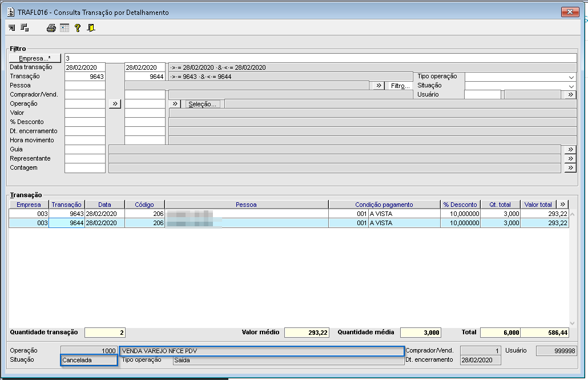Click the Data transação start date field

[85, 67]
